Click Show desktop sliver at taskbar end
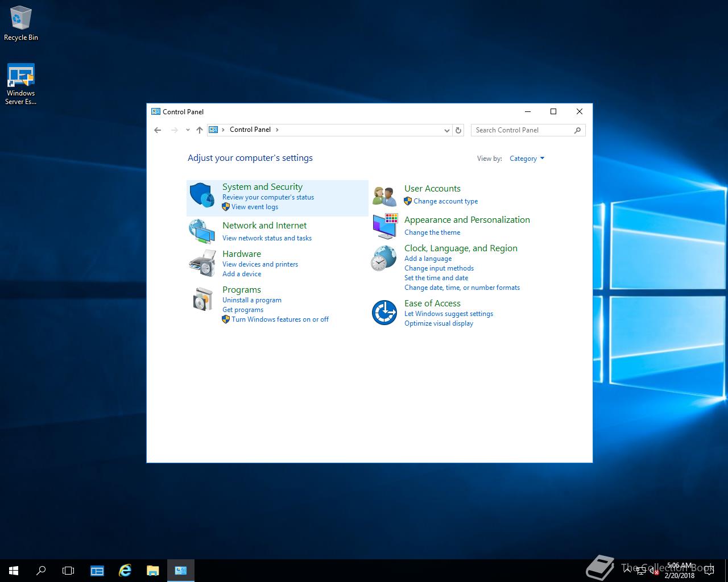 coord(726,571)
